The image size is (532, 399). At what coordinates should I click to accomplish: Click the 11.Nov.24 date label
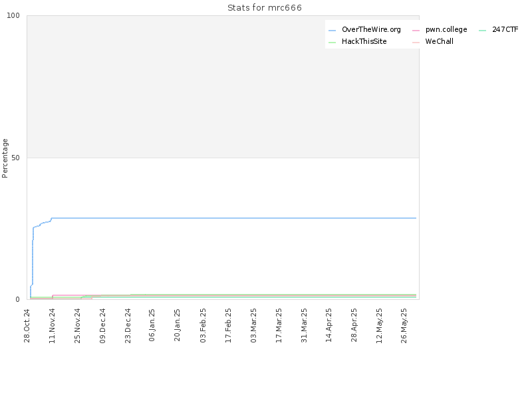(x=53, y=326)
